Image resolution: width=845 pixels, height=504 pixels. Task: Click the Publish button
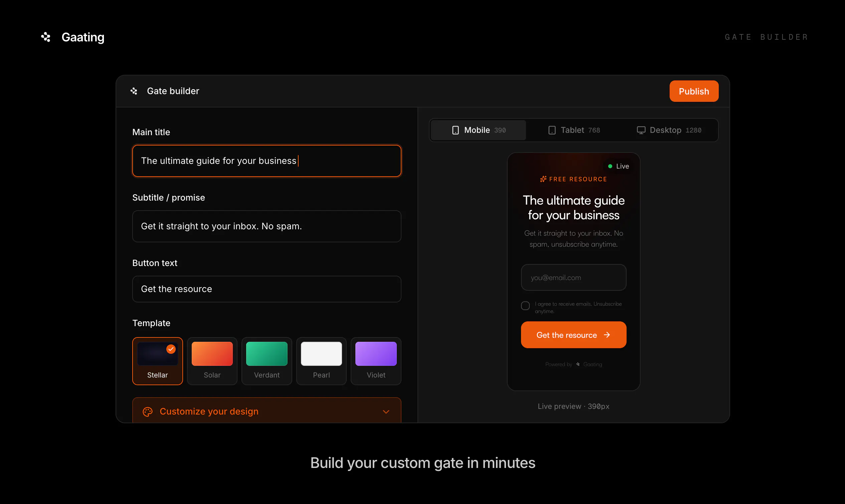pyautogui.click(x=694, y=91)
